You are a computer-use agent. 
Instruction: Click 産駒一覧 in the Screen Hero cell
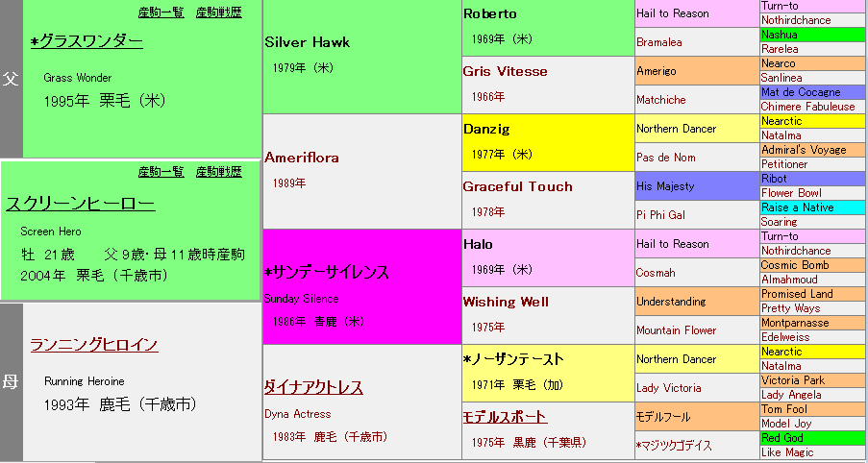pos(161,172)
